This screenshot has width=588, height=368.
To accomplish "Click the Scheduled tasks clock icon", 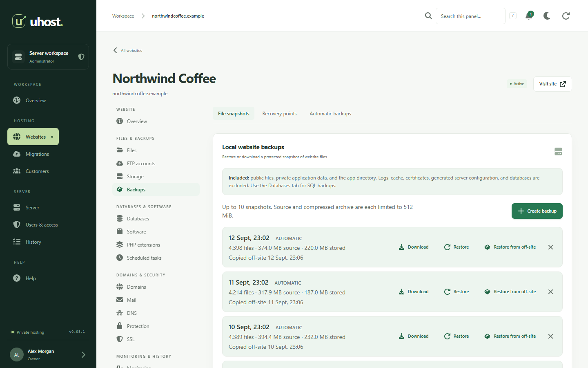I will point(120,258).
